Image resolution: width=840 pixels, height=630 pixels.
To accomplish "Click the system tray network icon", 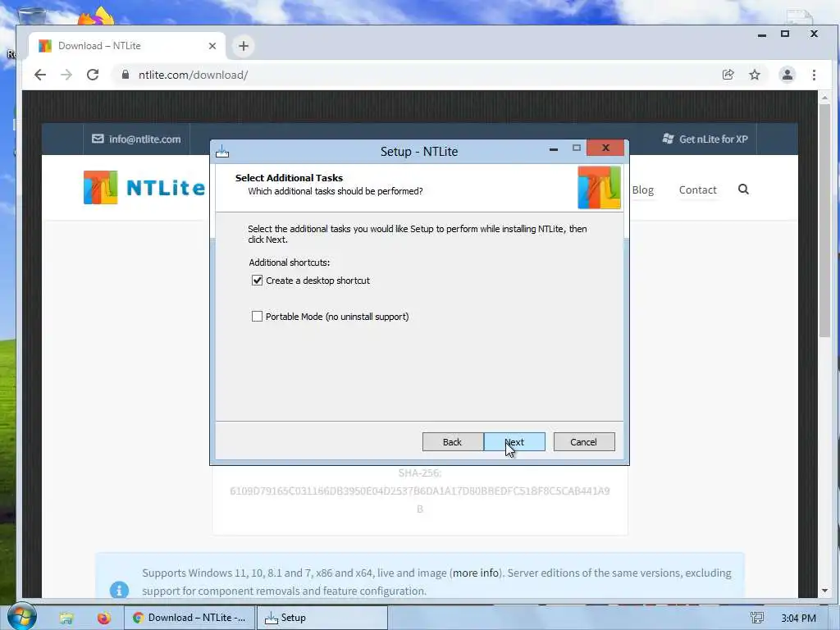I will coord(756,618).
